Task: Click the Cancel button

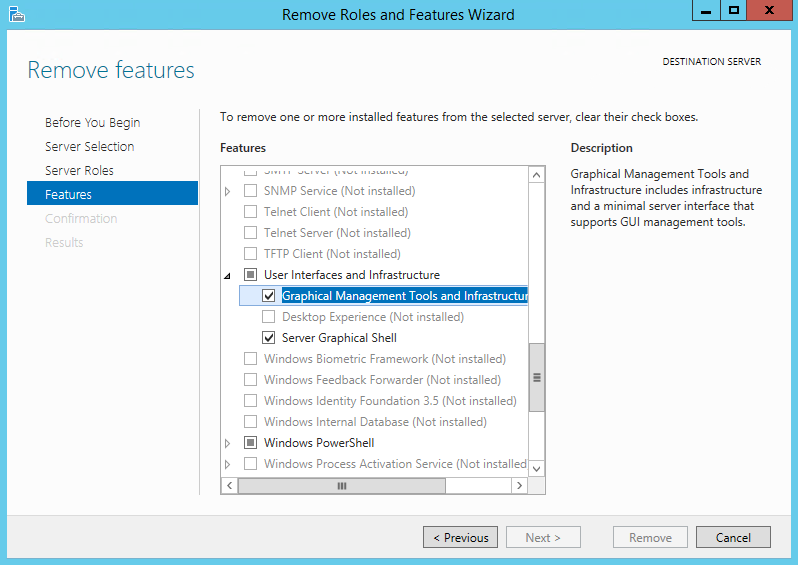Action: click(733, 538)
